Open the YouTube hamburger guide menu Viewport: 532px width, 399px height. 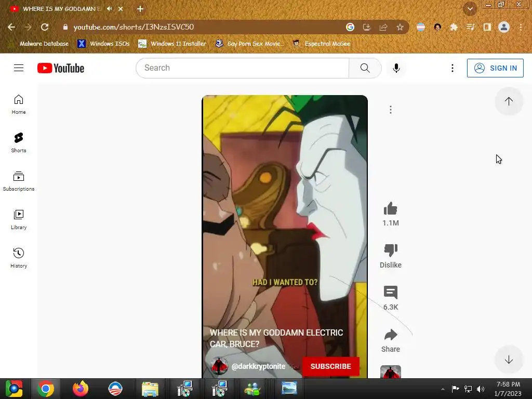(19, 68)
